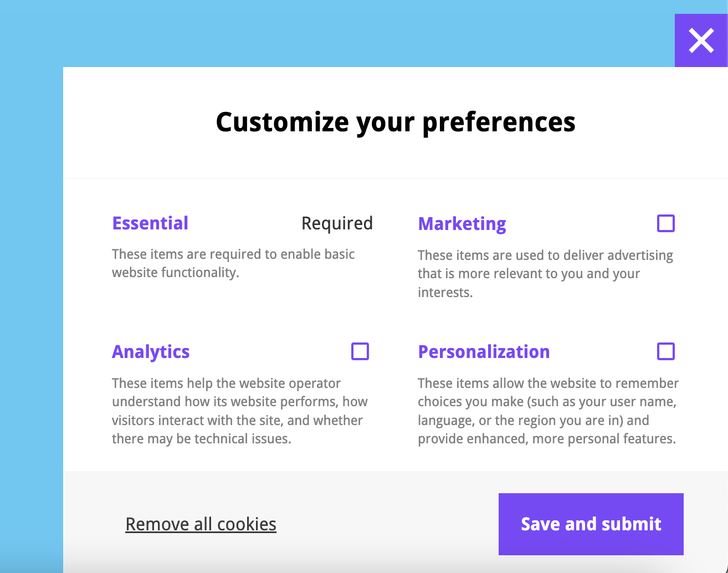Select the Marketing category heading
This screenshot has width=728, height=573.
coord(462,223)
